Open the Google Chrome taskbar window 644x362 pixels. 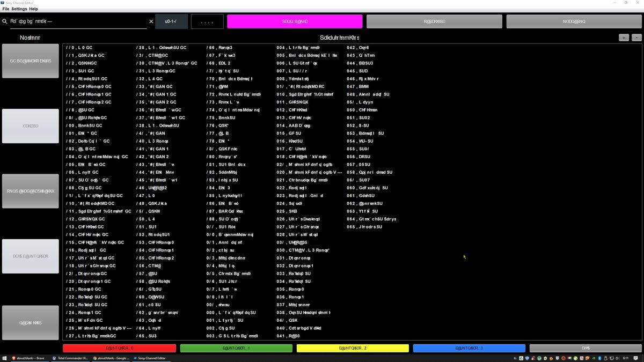coord(110,358)
